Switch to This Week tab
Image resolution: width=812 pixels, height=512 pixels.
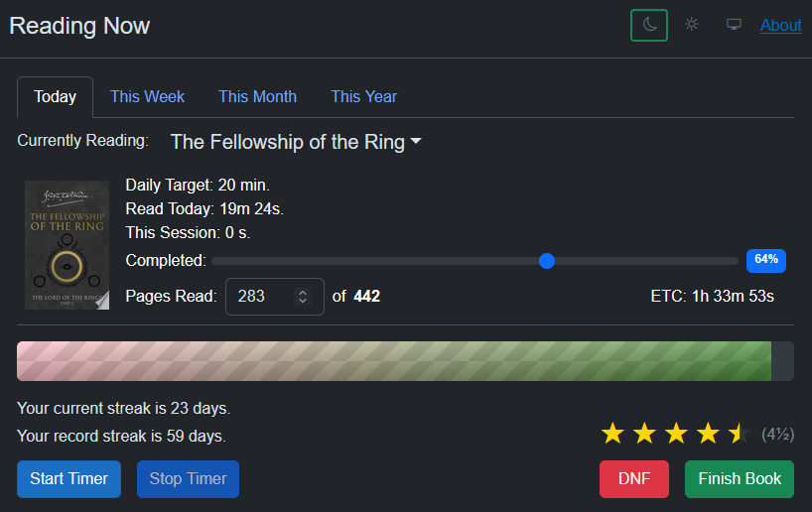pos(147,97)
